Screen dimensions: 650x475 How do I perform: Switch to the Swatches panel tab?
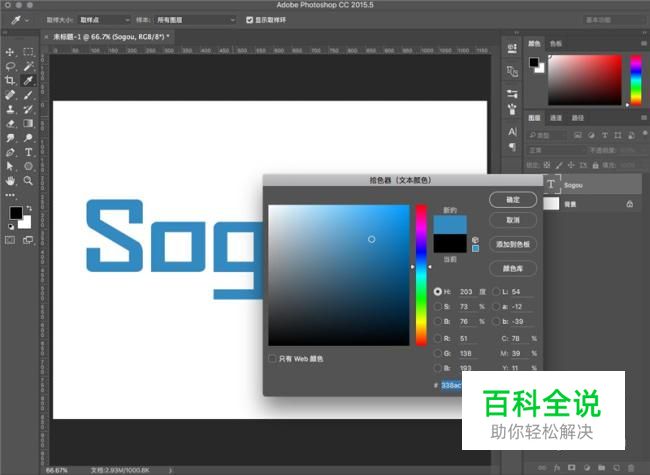[557, 44]
